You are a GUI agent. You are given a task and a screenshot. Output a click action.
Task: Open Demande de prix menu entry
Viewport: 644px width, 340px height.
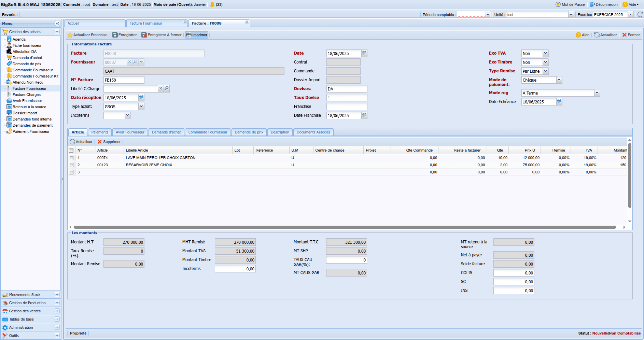(27, 64)
